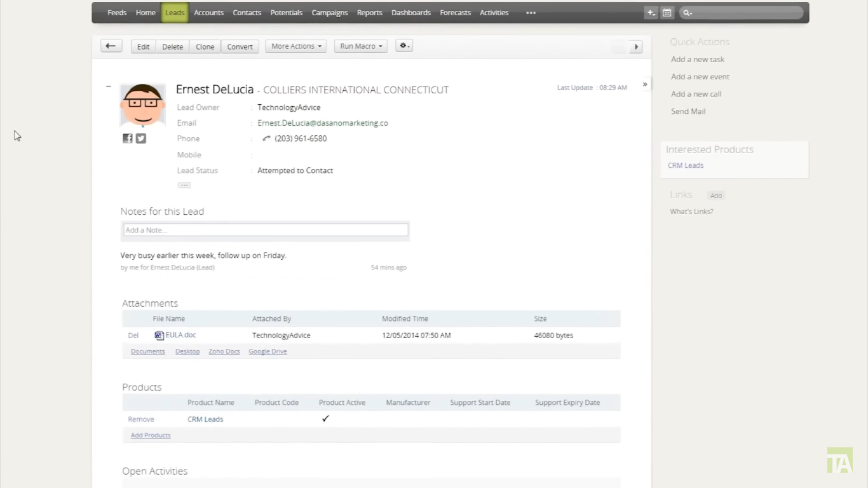Go to next lead with right arrow
This screenshot has height=488, width=868.
pos(636,46)
